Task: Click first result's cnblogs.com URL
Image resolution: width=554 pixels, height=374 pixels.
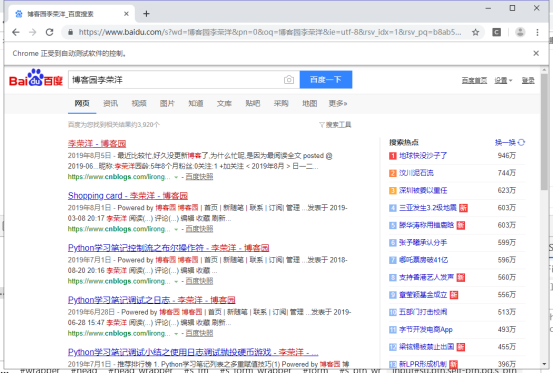Action: point(119,177)
